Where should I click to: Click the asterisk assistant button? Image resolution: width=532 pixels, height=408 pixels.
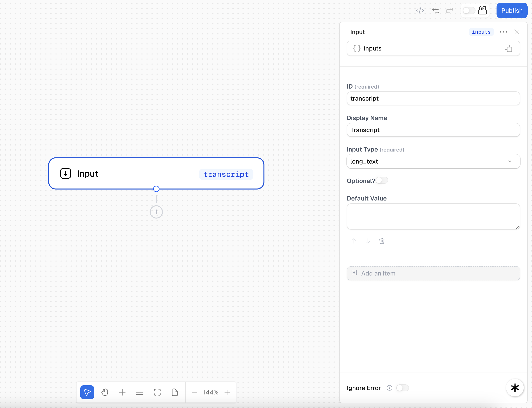[515, 388]
